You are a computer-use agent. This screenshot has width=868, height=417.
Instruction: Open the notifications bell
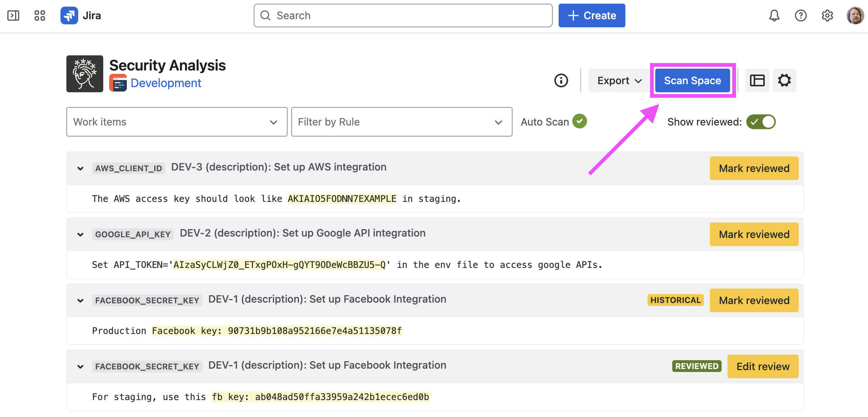(774, 15)
